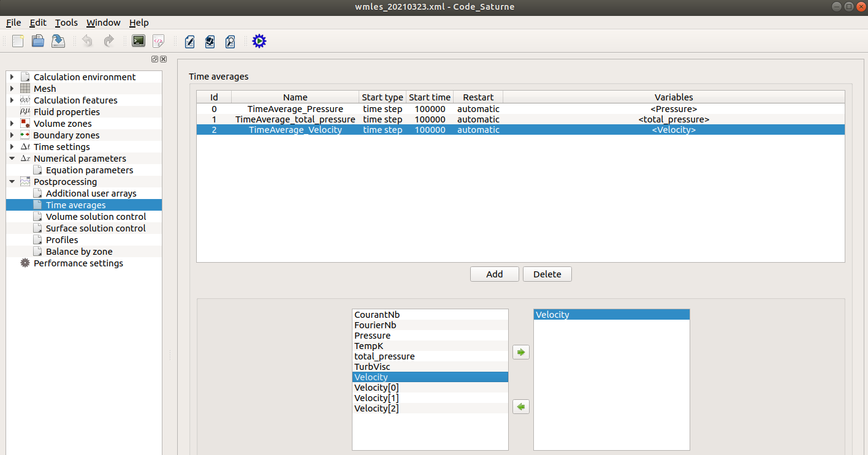
Task: Open the Tools menu
Action: coord(66,23)
